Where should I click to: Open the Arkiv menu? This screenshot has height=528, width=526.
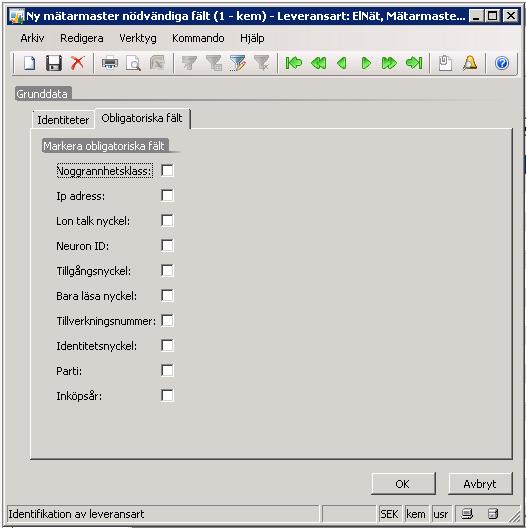tap(32, 38)
